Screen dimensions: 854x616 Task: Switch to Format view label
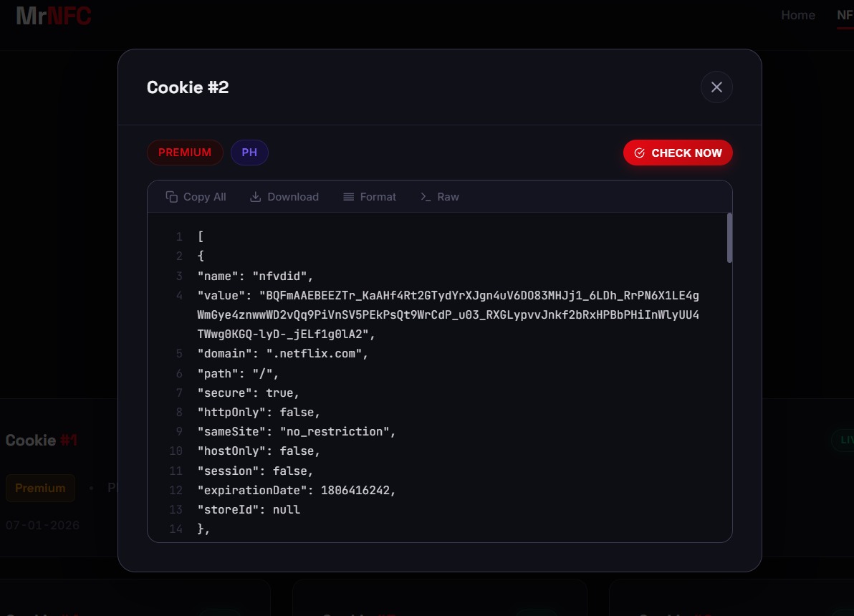tap(378, 197)
